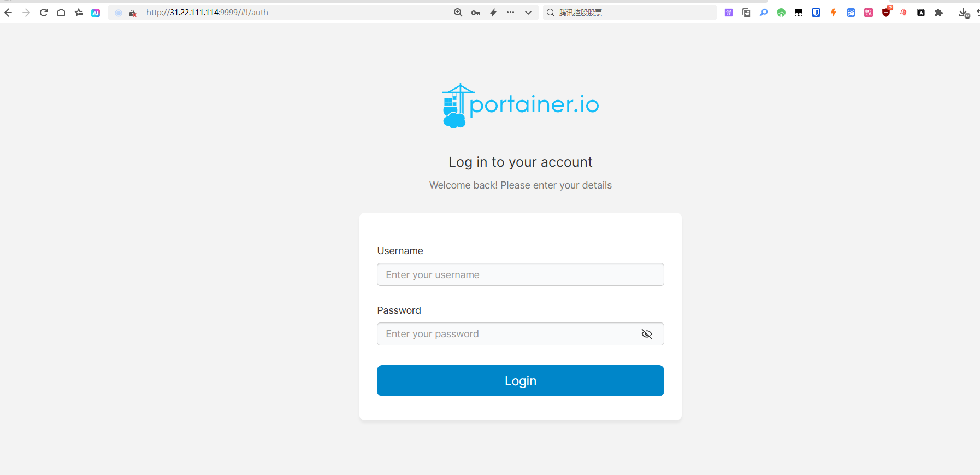Image resolution: width=980 pixels, height=475 pixels.
Task: Open the copy pages extension icon
Action: [x=746, y=13]
